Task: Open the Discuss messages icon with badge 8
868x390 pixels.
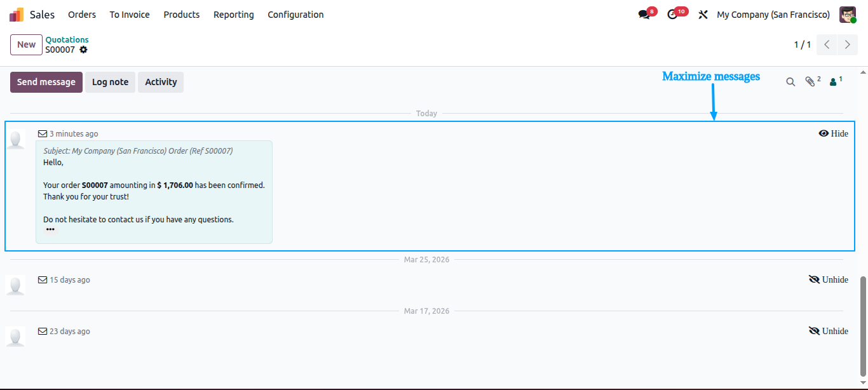Action: point(644,15)
